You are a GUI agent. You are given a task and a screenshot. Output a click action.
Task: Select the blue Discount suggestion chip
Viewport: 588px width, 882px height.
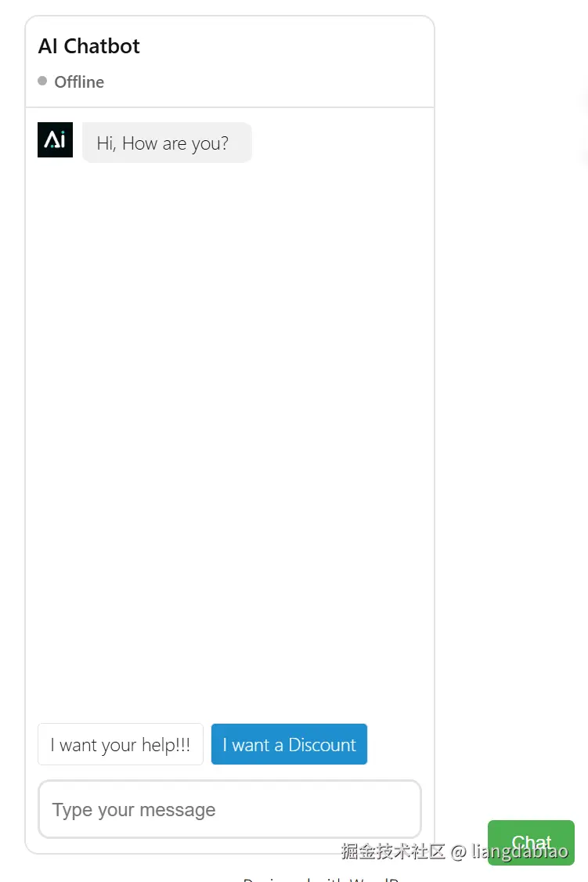(289, 744)
